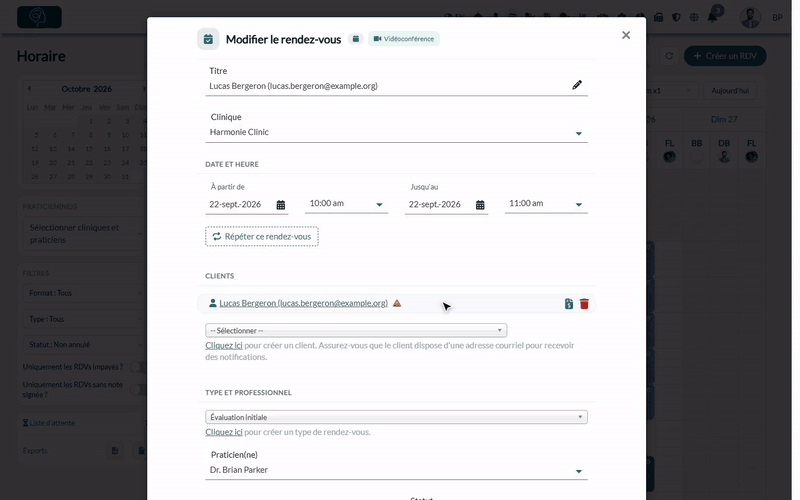Viewport: 800px width, 500px height.
Task: Click the warning triangle beside Lucas Bergeron
Action: pos(397,303)
